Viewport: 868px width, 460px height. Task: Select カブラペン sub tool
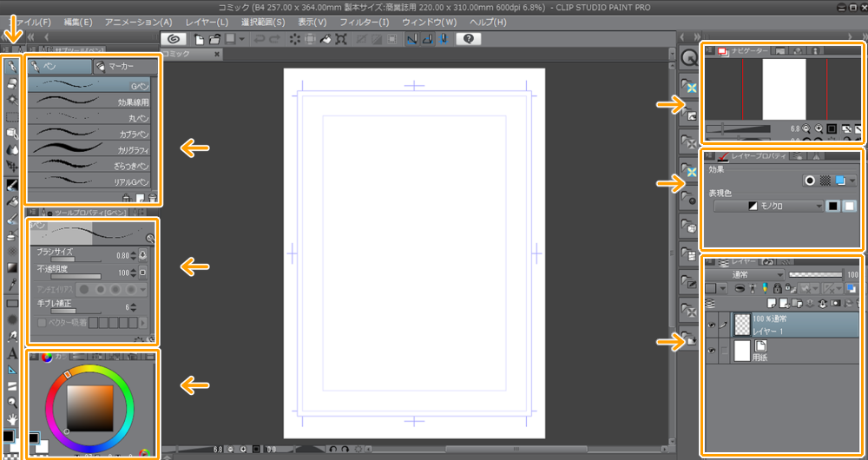point(89,134)
